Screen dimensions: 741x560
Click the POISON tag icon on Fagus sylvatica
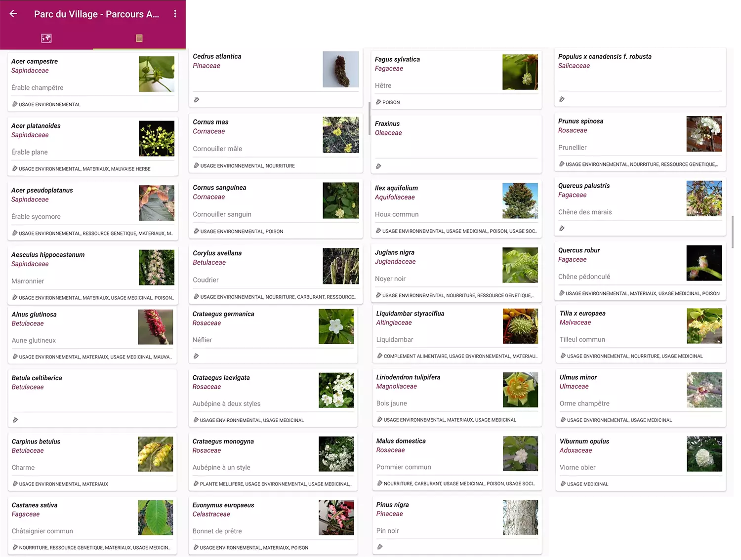point(378,102)
